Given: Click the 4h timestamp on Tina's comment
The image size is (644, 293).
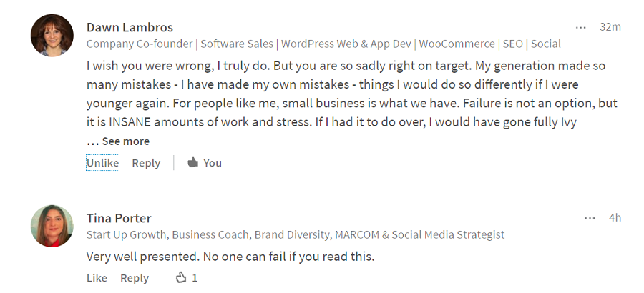Looking at the screenshot, I should pos(614,218).
